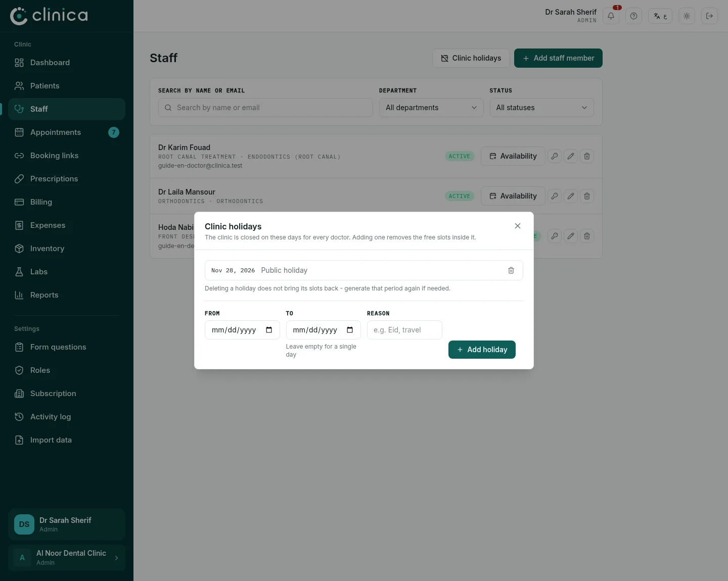Image resolution: width=728 pixels, height=581 pixels.
Task: Click Search by name or email field
Action: pyautogui.click(x=265, y=108)
